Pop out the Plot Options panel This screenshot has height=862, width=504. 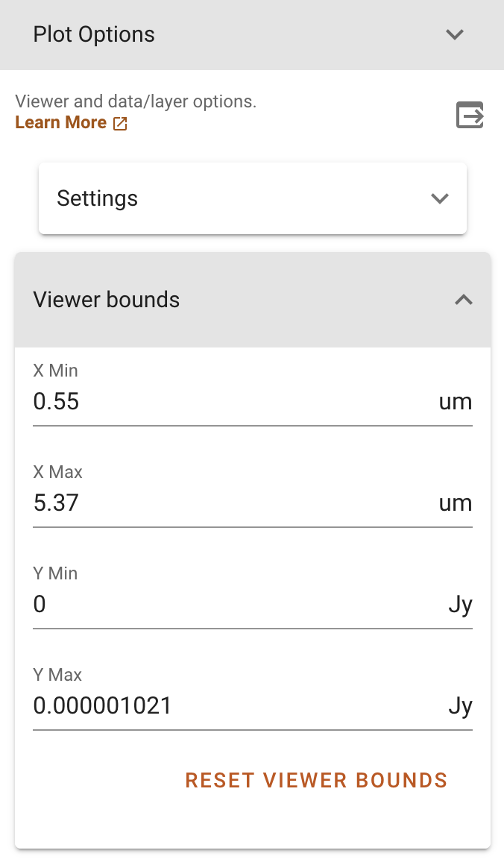point(470,116)
